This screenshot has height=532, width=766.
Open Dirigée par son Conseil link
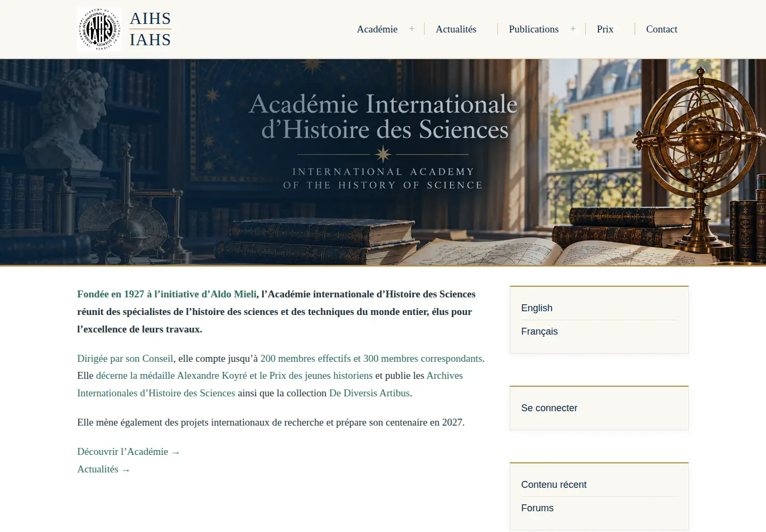point(125,359)
